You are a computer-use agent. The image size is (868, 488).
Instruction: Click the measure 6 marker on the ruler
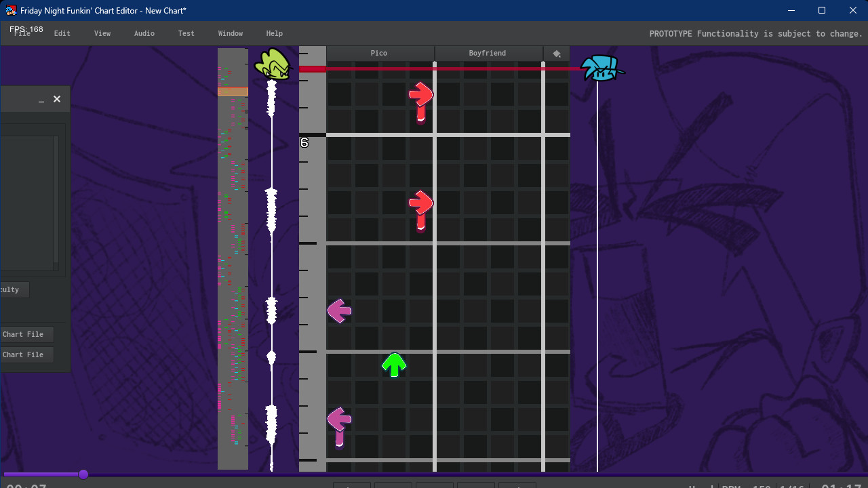pyautogui.click(x=304, y=142)
